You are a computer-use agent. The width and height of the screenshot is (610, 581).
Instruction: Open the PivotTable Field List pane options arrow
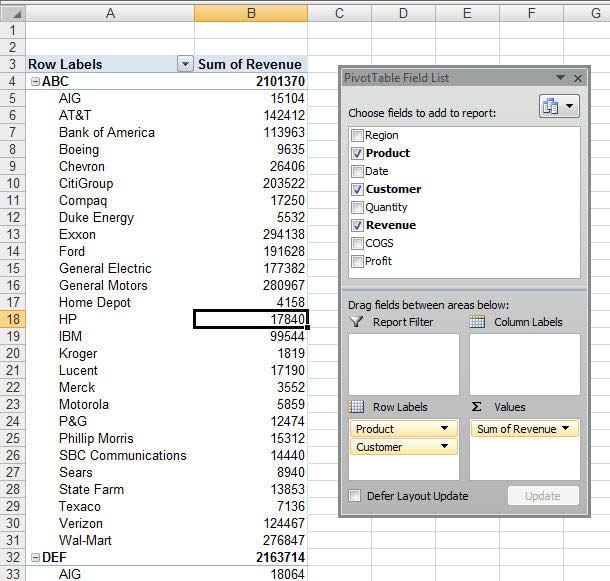pyautogui.click(x=560, y=78)
